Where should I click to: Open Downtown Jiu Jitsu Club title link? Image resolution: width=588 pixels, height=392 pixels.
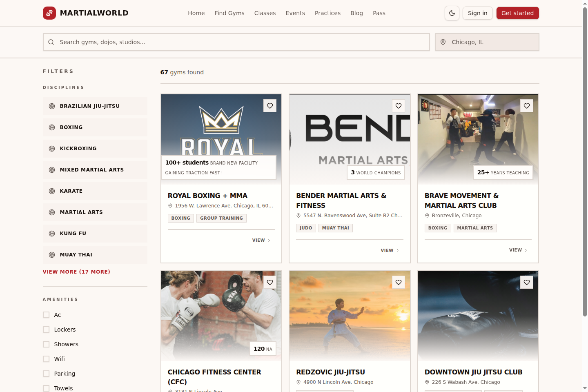pyautogui.click(x=474, y=372)
